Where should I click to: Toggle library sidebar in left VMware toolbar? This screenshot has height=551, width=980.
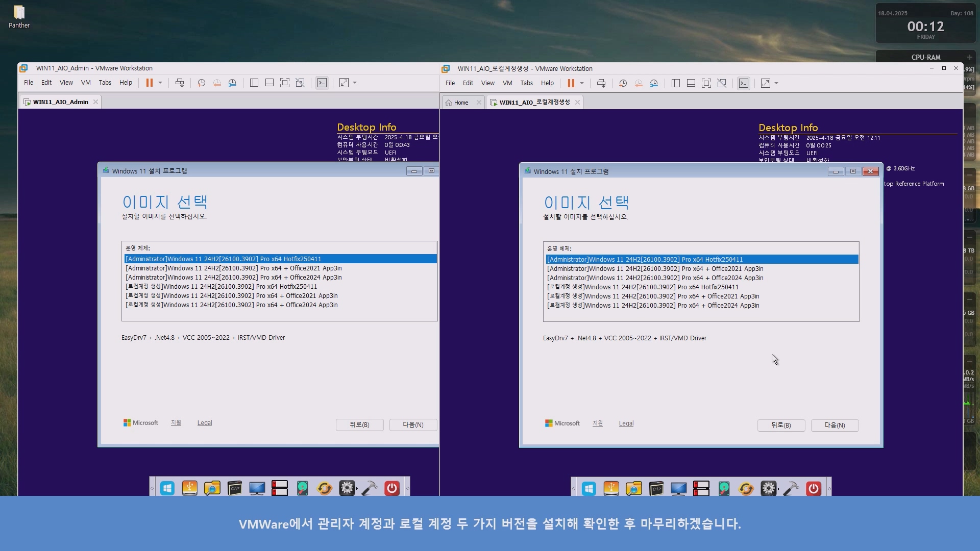tap(254, 83)
